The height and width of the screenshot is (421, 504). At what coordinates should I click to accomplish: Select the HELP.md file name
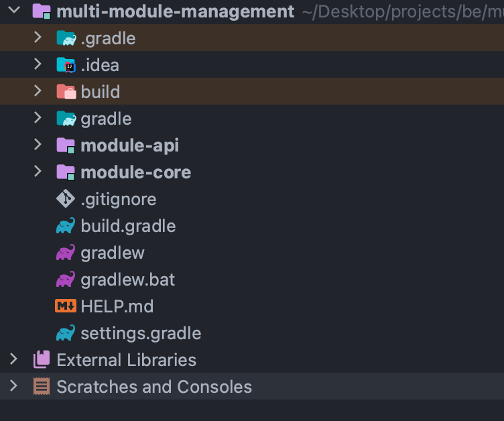pyautogui.click(x=117, y=306)
